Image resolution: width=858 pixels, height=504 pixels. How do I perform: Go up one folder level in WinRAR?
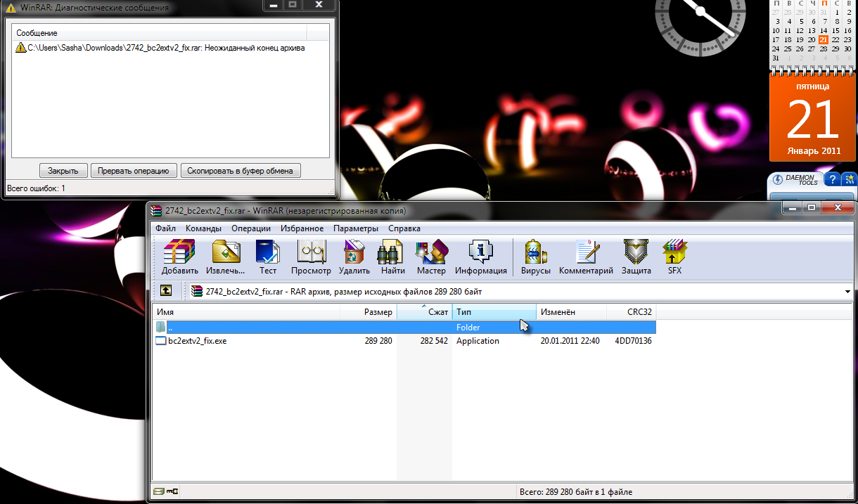click(166, 291)
